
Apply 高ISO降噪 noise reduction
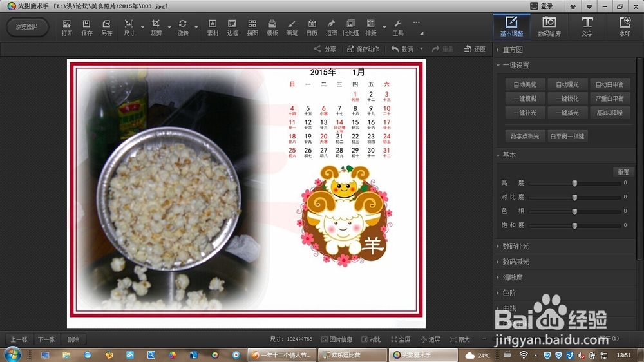click(x=609, y=113)
